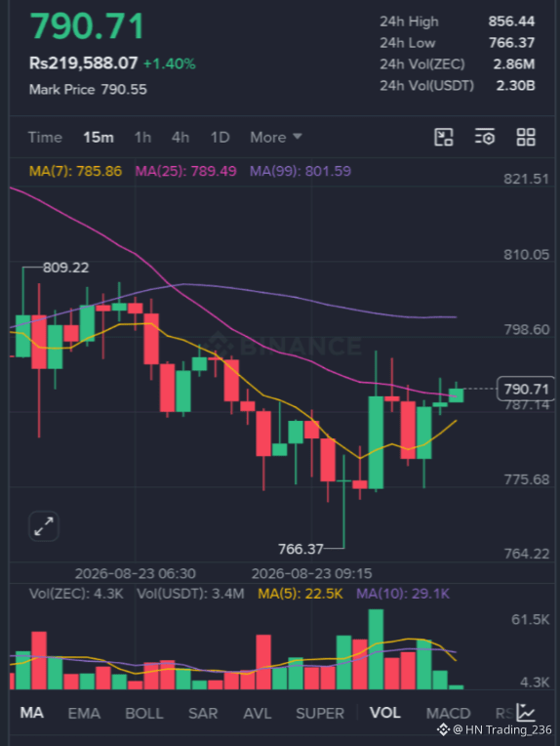Image resolution: width=560 pixels, height=746 pixels.
Task: Click the Vol(ZEC): 4.3K label
Action: (76, 594)
